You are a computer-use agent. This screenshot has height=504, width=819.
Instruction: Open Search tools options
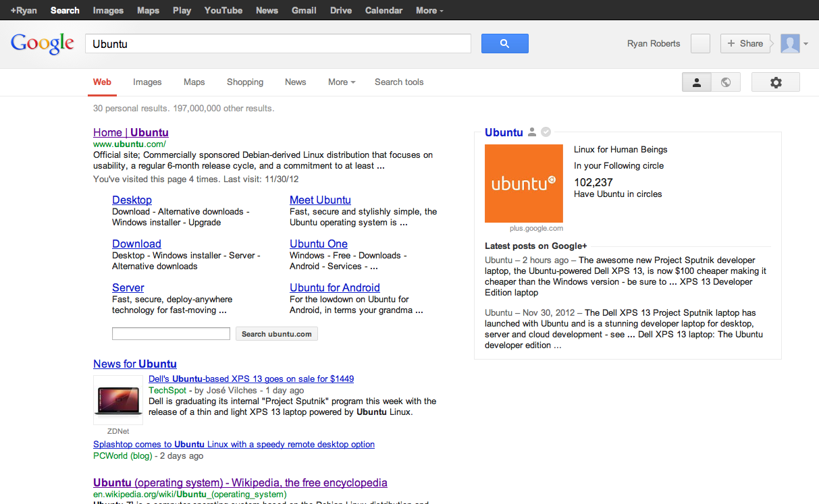coord(399,82)
